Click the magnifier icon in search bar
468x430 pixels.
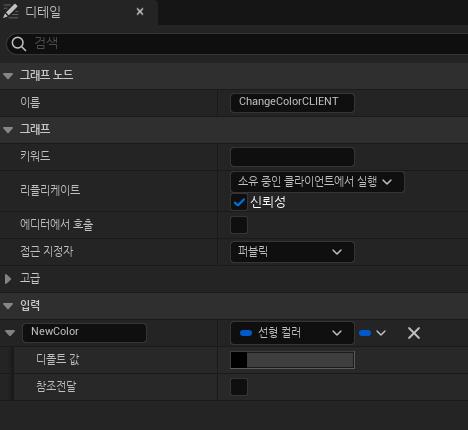coord(19,44)
